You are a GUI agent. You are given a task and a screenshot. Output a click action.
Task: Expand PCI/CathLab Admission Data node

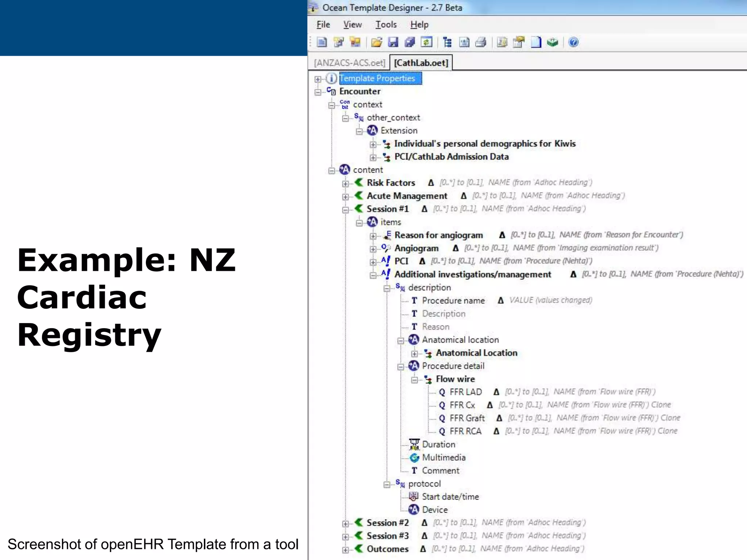(x=373, y=157)
